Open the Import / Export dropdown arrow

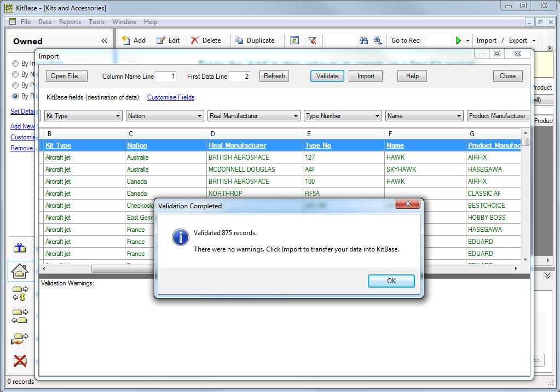534,40
